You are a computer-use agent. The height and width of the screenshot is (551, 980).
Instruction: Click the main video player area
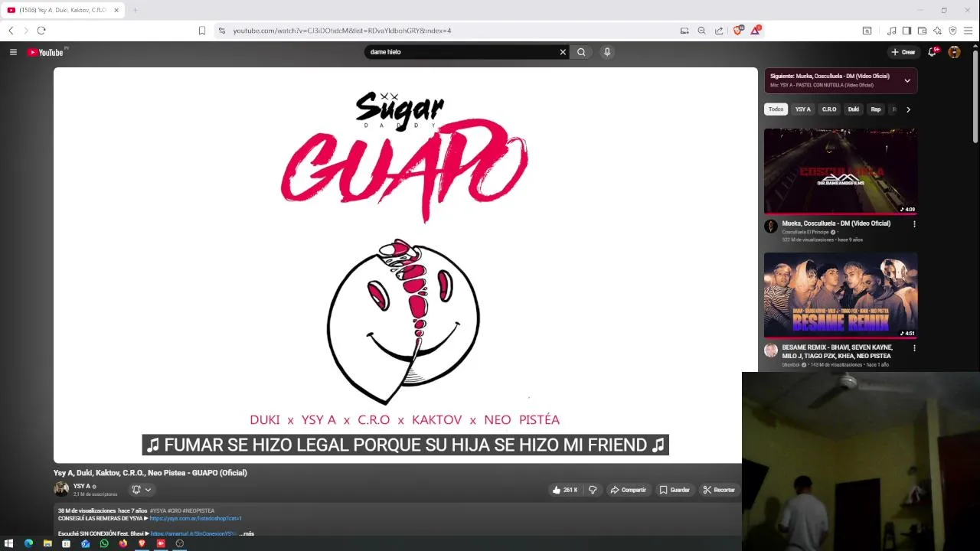[405, 265]
